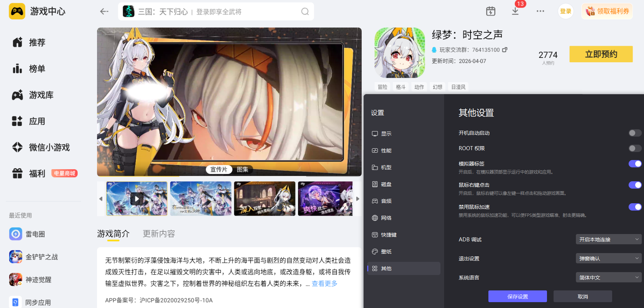
Task: Switch to the 宣传片 trailer tab
Action: [219, 170]
